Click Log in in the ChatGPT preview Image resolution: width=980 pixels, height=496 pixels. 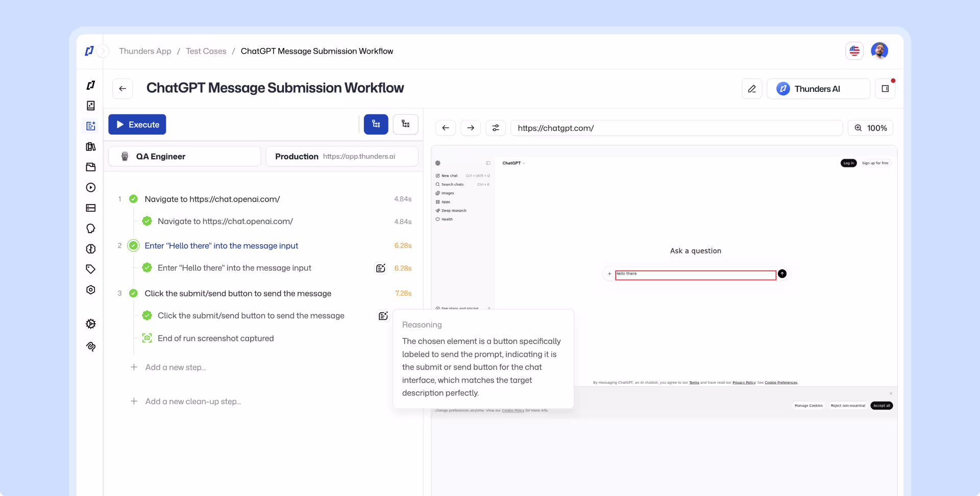(x=848, y=163)
